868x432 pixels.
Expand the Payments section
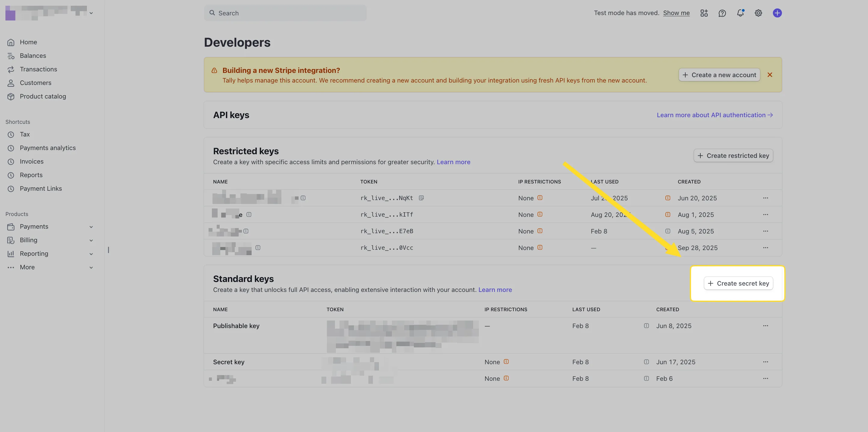tap(91, 227)
